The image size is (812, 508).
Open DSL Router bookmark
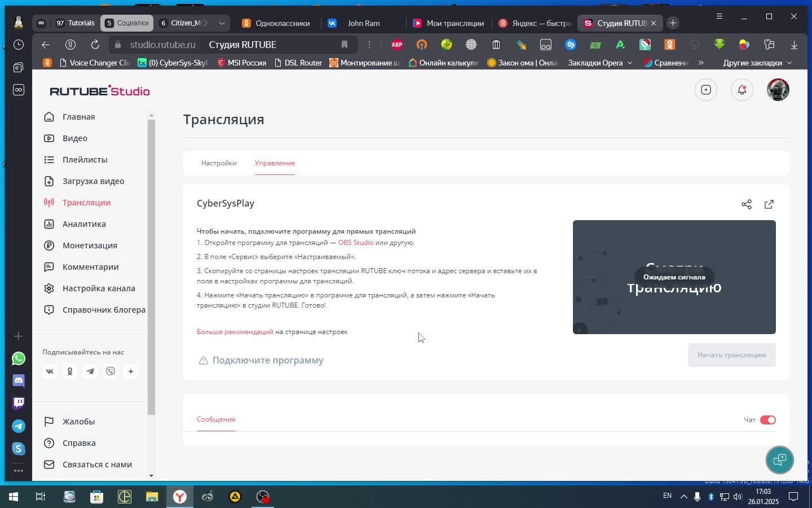(x=298, y=63)
